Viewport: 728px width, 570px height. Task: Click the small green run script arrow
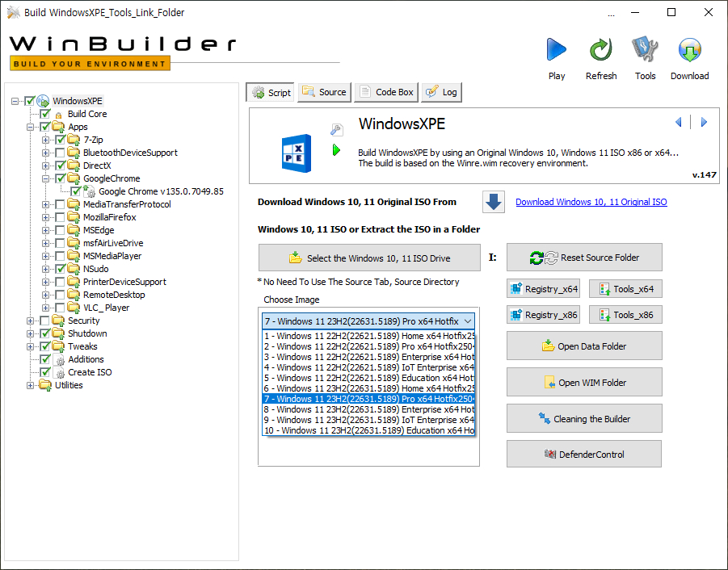click(337, 150)
